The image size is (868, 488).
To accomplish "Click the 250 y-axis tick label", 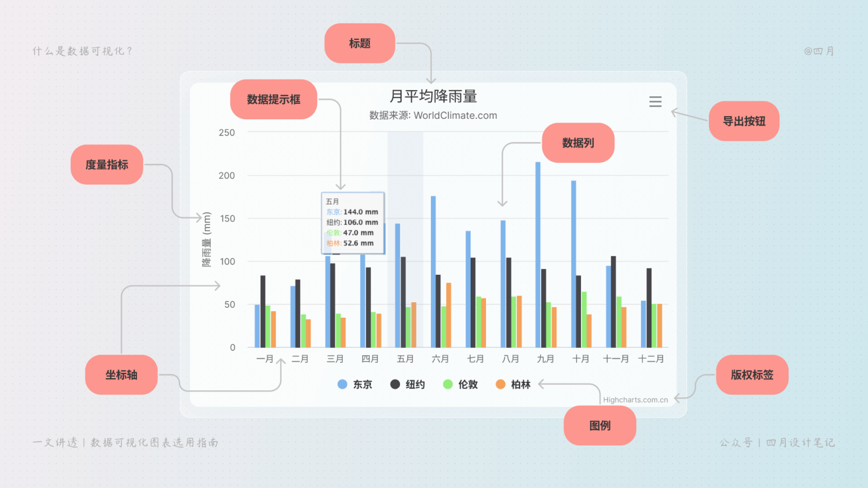I will point(227,133).
